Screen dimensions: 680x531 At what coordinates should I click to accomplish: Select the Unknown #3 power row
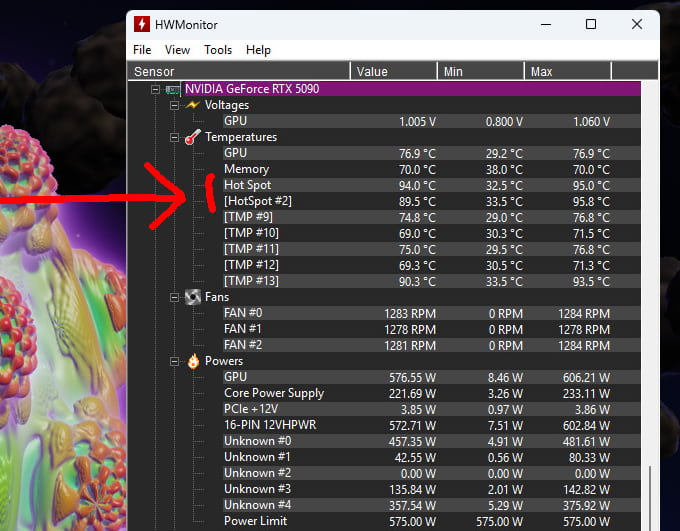pos(432,489)
